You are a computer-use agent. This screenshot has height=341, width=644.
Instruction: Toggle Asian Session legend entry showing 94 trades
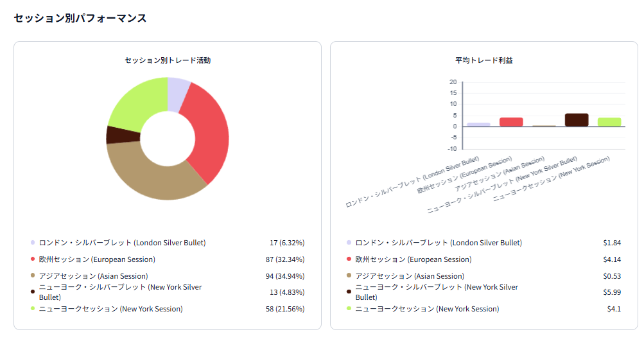point(90,276)
